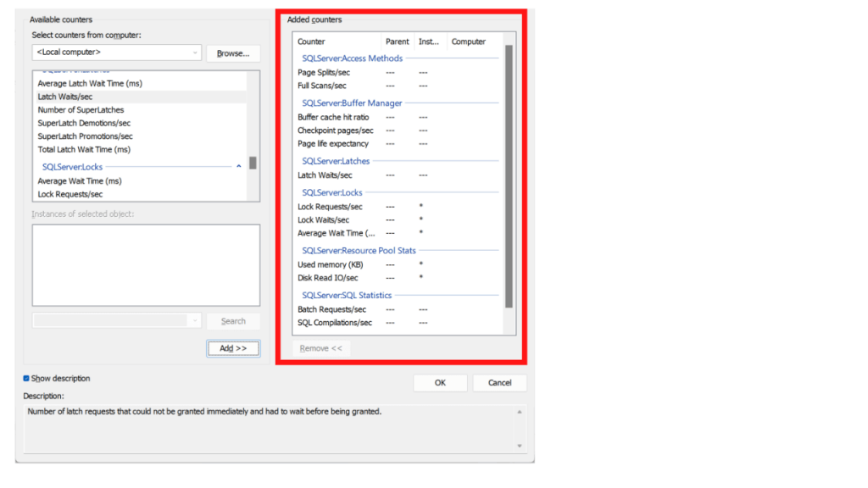Toggle the Show description checkbox

pyautogui.click(x=26, y=379)
